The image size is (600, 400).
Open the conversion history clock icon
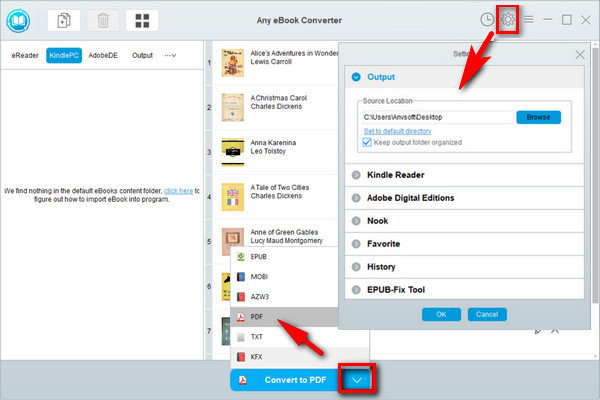(487, 20)
